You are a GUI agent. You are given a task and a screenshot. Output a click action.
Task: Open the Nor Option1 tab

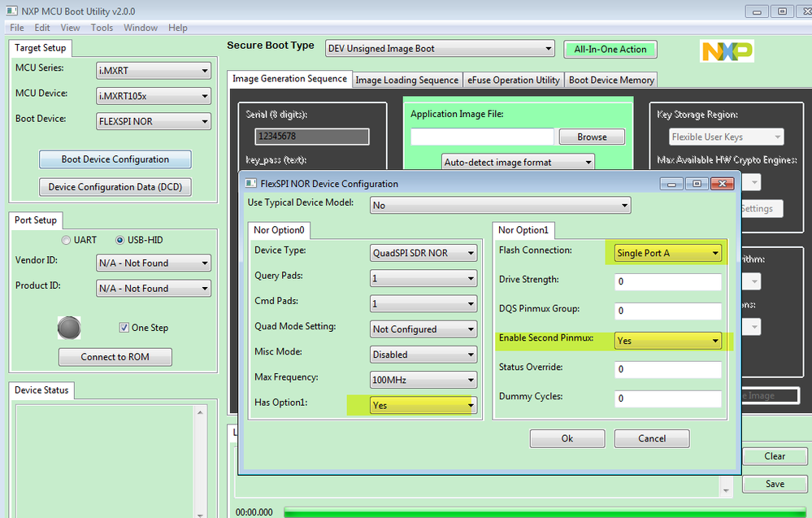point(523,230)
